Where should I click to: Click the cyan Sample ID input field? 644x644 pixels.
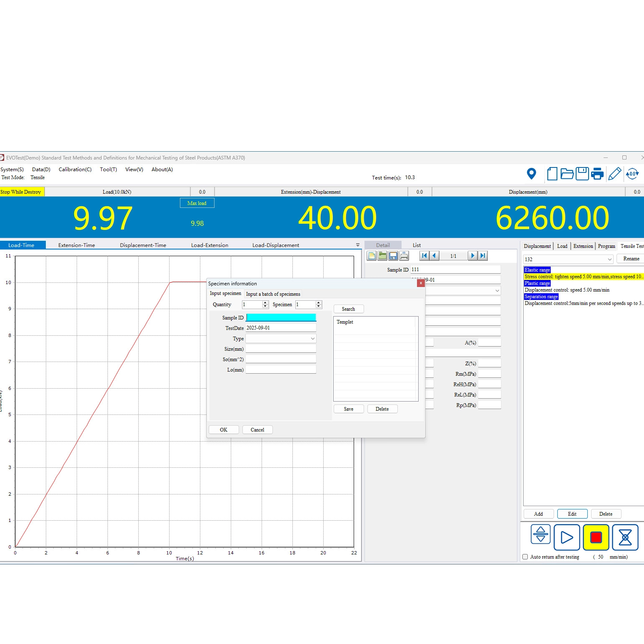281,318
